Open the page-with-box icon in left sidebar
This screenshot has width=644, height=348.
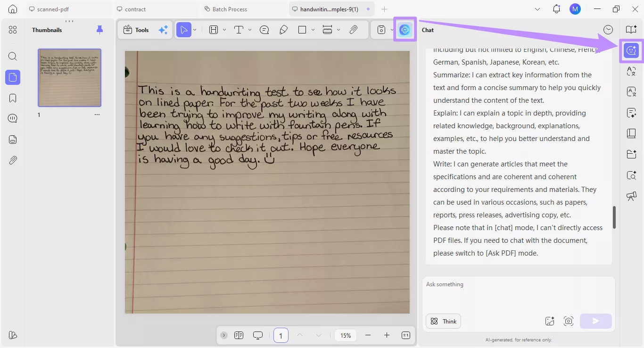[x=13, y=140]
